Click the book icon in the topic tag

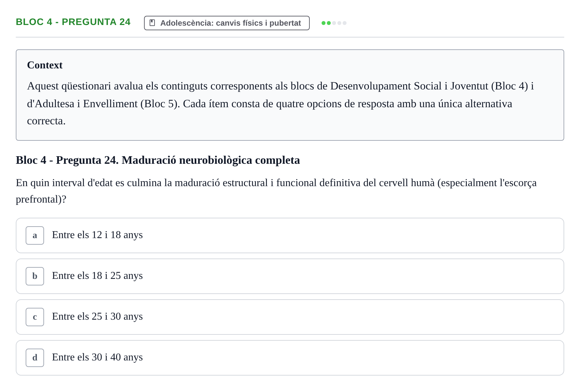152,23
